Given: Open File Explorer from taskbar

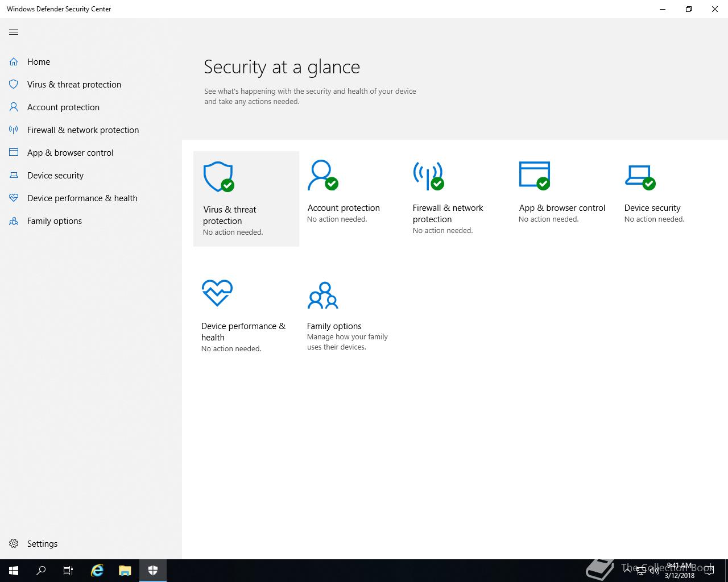Looking at the screenshot, I should (x=125, y=571).
